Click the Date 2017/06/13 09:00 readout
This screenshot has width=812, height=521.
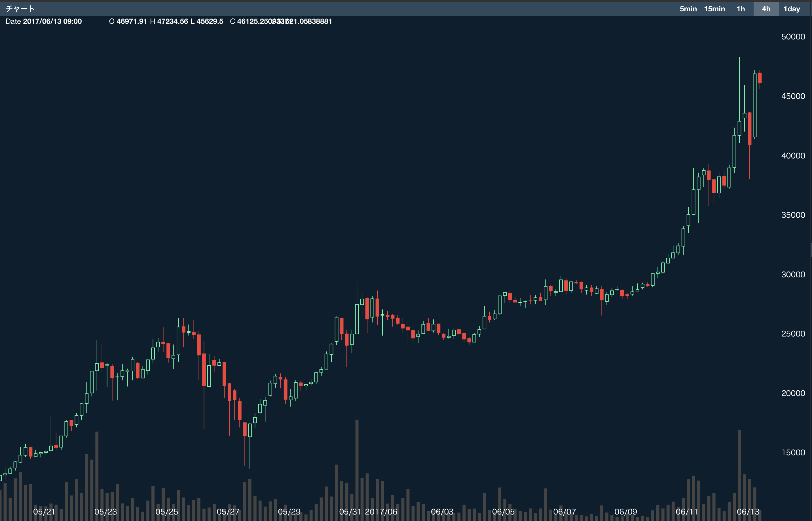pyautogui.click(x=44, y=21)
